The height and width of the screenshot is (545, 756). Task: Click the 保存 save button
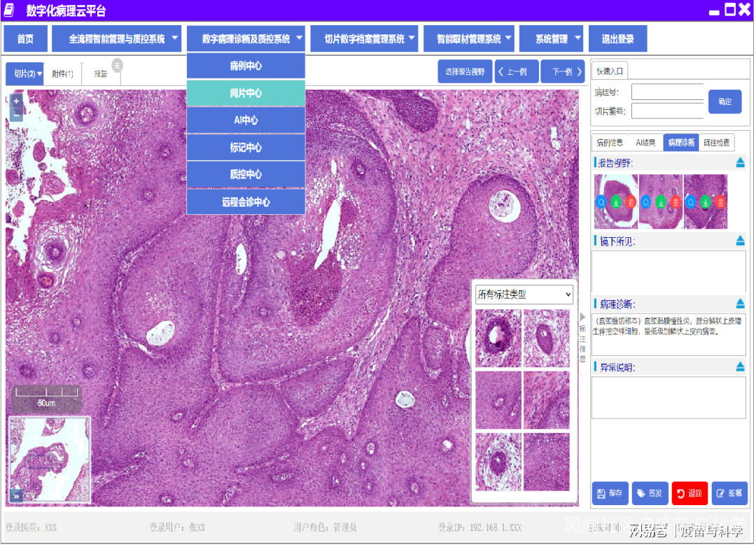pos(610,493)
